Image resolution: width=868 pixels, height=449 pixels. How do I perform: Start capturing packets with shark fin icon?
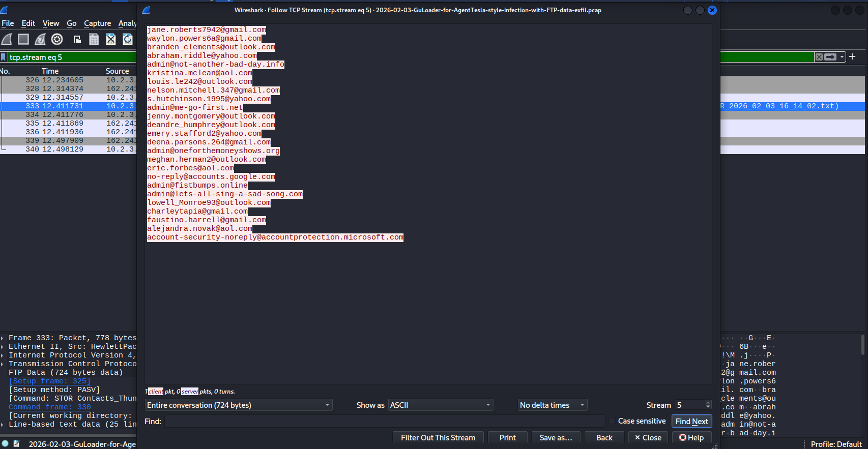point(7,39)
